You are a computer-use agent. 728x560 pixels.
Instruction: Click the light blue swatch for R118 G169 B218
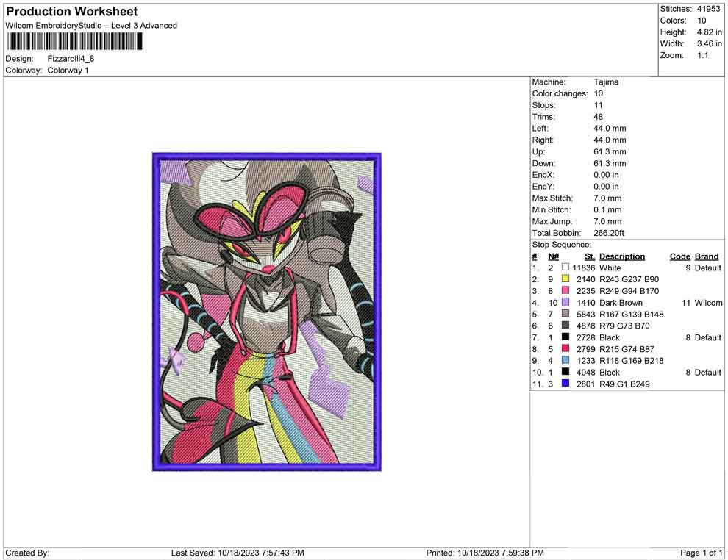click(565, 360)
